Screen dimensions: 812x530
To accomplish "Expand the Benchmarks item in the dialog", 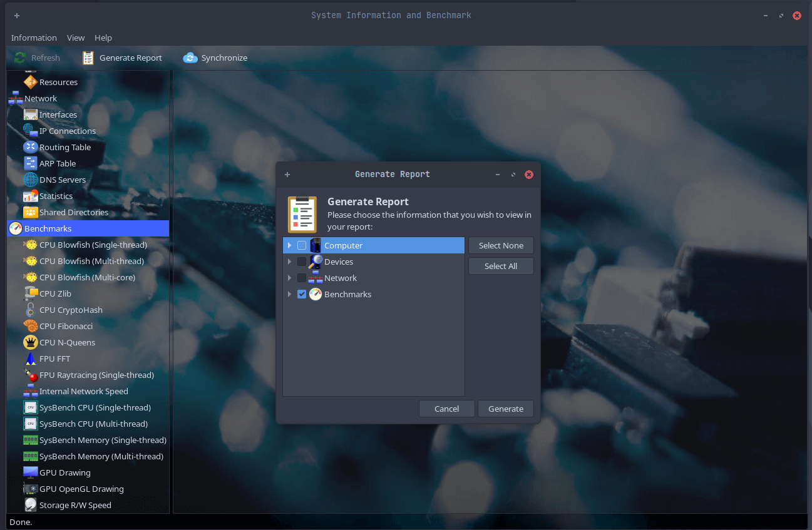I will tap(289, 294).
